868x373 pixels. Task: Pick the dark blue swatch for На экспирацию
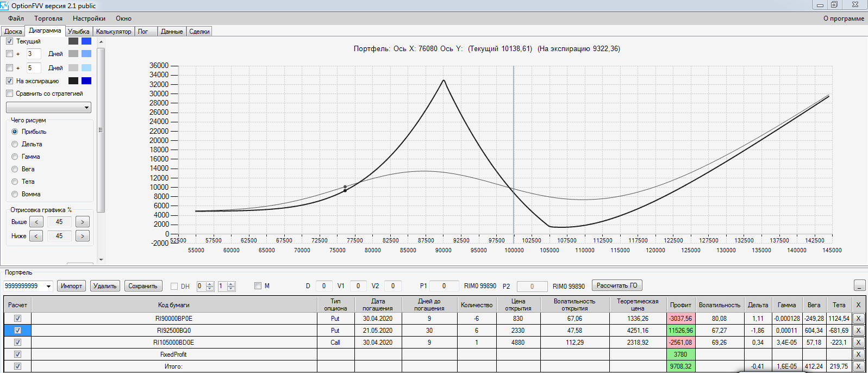coord(86,81)
